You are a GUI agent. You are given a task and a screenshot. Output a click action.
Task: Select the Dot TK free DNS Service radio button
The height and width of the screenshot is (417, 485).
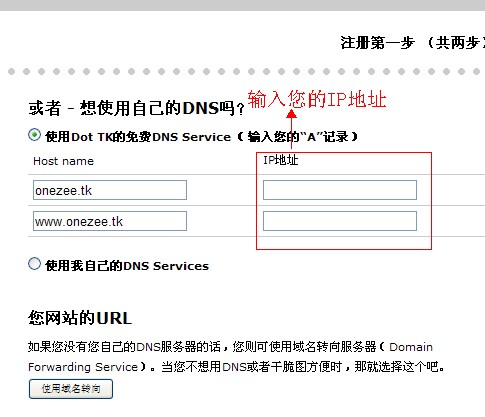(x=34, y=135)
